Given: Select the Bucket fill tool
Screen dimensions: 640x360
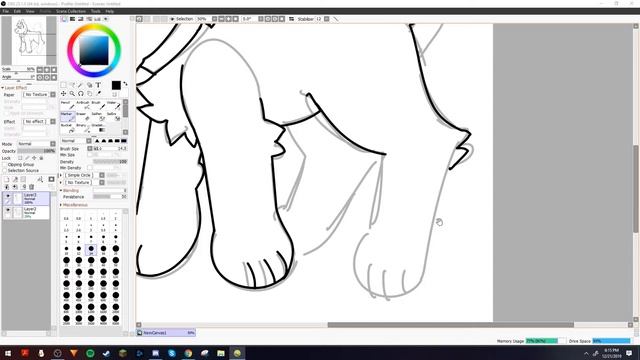Looking at the screenshot, I should click(68, 128).
